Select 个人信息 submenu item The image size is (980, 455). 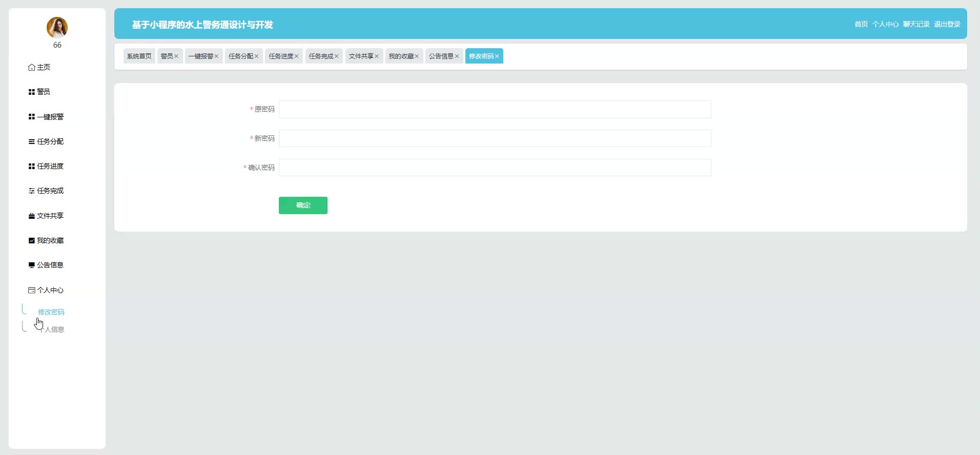pyautogui.click(x=51, y=329)
